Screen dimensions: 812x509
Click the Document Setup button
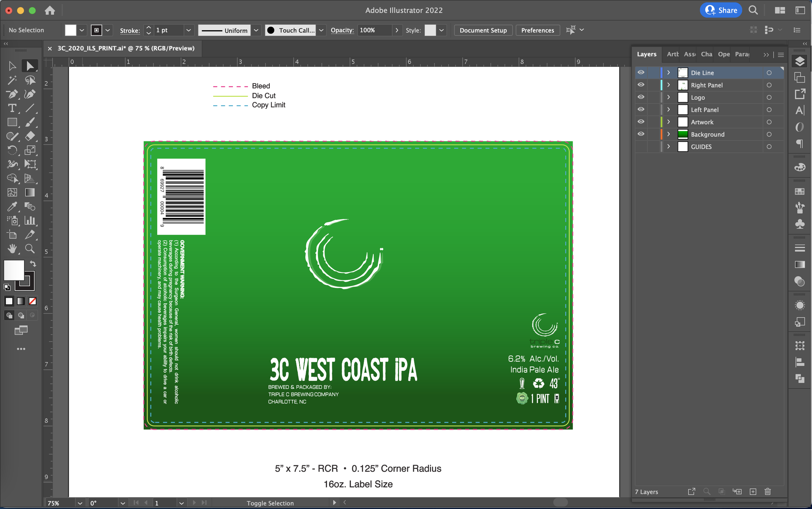pyautogui.click(x=483, y=30)
